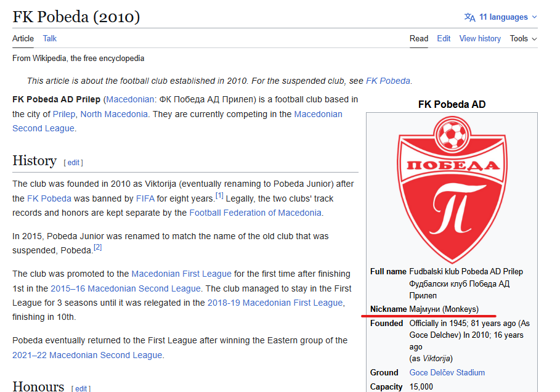Open the Talk tab
Image resolution: width=560 pixels, height=392 pixels.
coord(50,39)
